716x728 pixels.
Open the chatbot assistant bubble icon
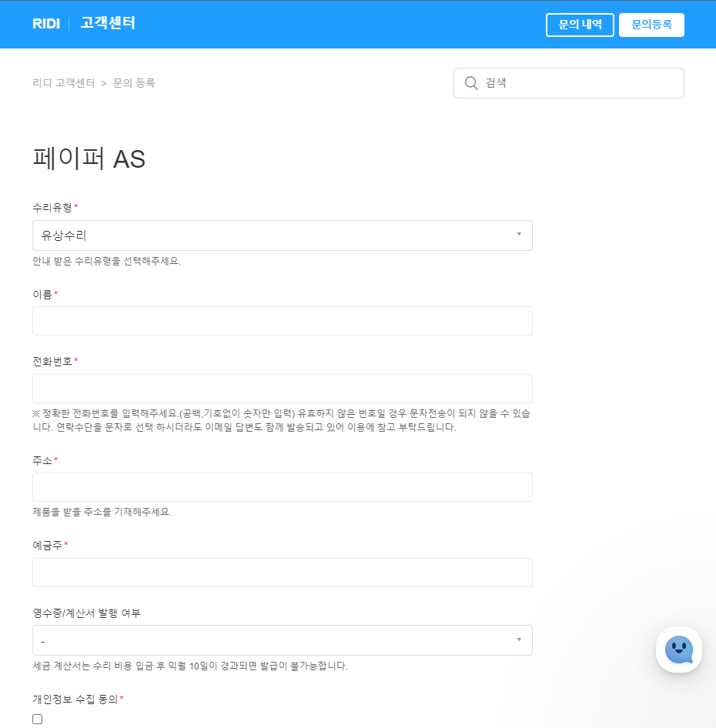[679, 649]
